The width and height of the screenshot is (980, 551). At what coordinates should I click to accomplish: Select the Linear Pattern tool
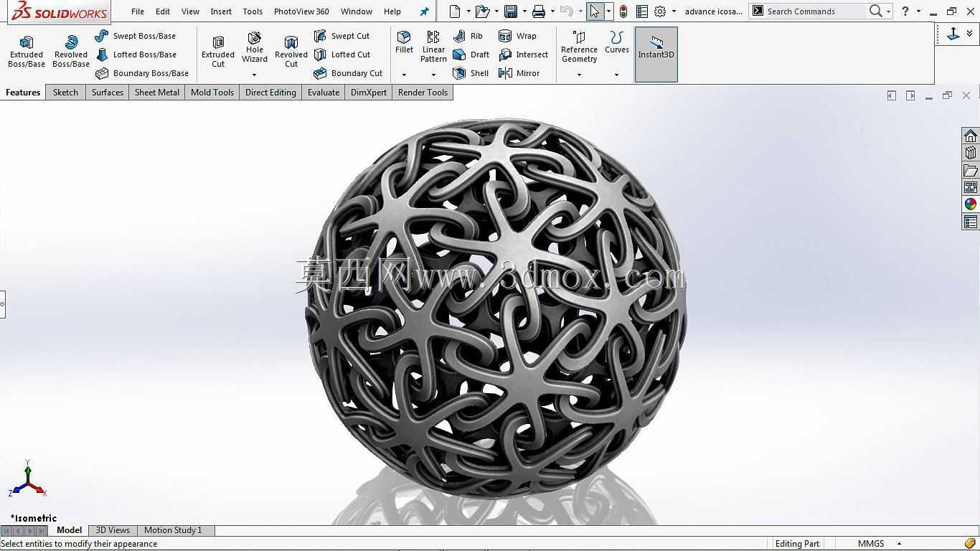433,47
